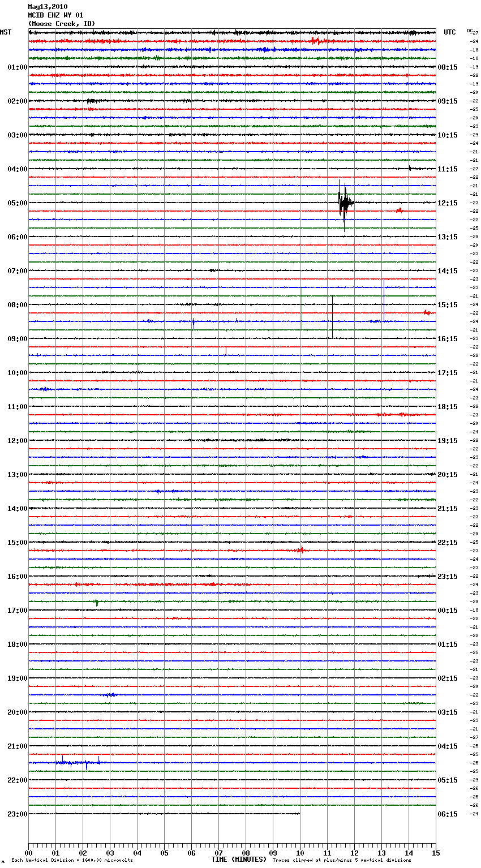This screenshot has width=481, height=868.
Task: Select the 13:00 MST row label
Action: pos(17,475)
